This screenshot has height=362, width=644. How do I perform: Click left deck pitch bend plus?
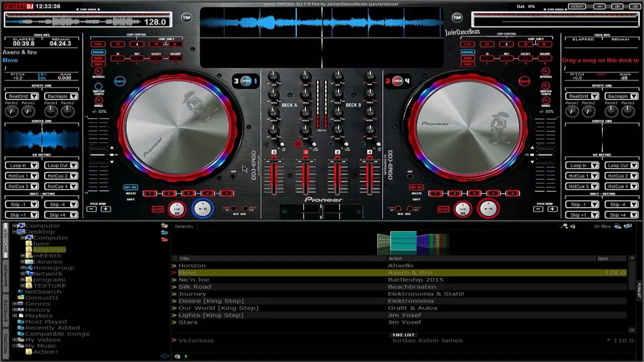(x=106, y=209)
